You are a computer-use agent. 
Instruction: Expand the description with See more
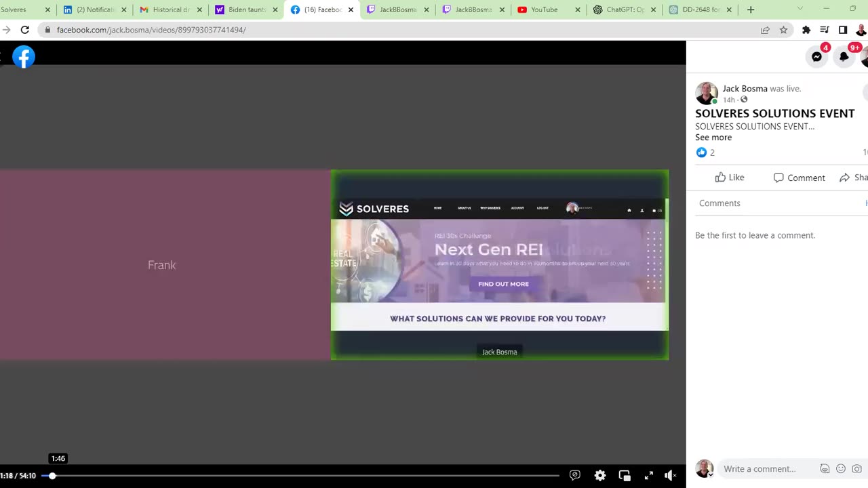click(x=713, y=137)
